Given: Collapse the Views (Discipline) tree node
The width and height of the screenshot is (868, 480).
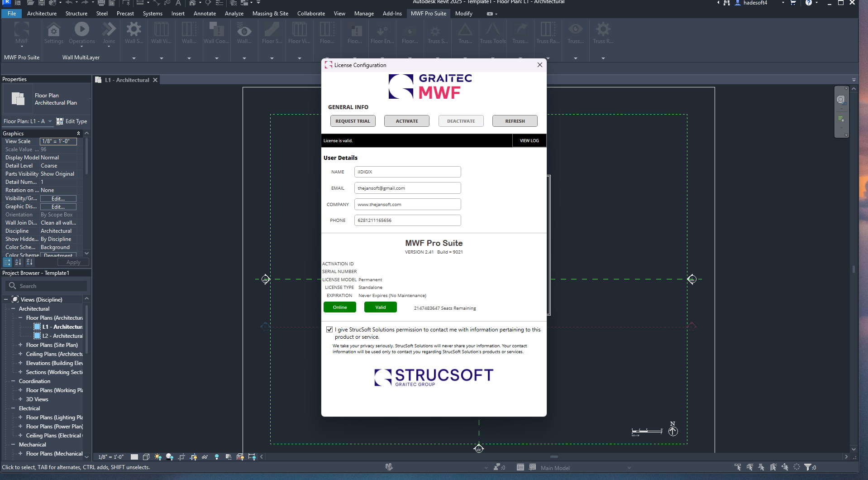Looking at the screenshot, I should point(6,299).
